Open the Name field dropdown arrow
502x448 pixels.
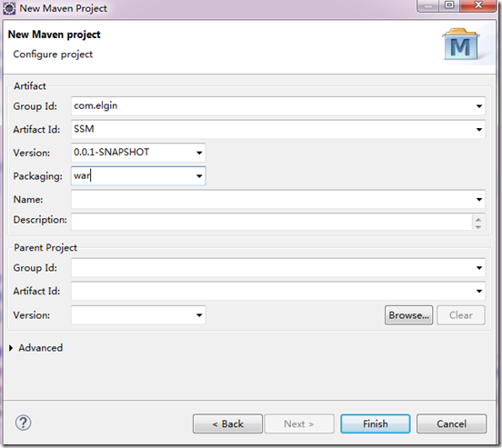coord(479,199)
